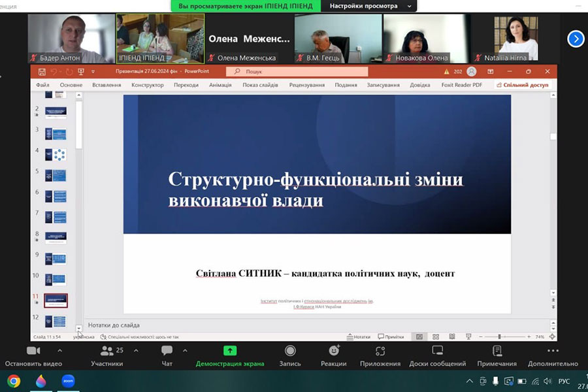Toggle the stop video (Остановить видео) camera button
588x392 pixels.
coord(33,351)
